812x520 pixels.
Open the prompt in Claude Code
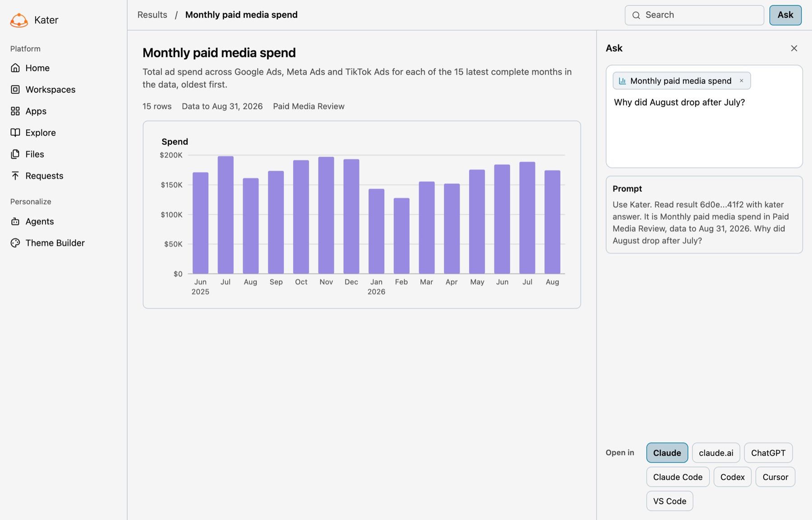678,477
